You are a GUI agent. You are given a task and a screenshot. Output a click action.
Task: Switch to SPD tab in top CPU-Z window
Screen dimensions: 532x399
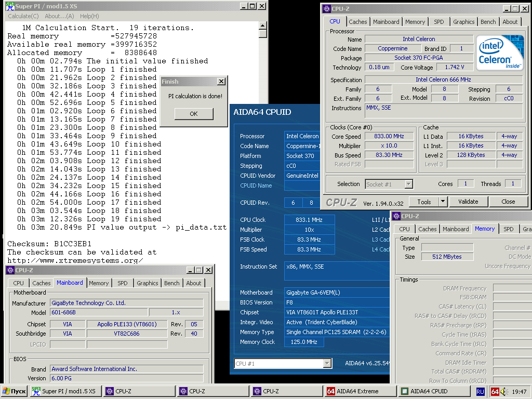tap(438, 22)
